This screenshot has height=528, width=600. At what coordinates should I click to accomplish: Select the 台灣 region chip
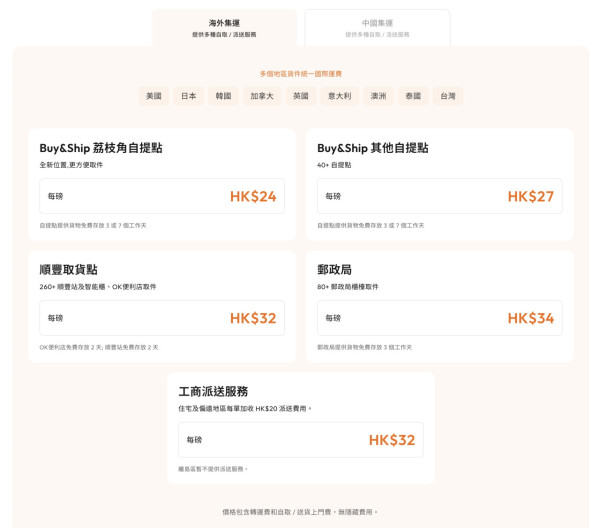(448, 96)
